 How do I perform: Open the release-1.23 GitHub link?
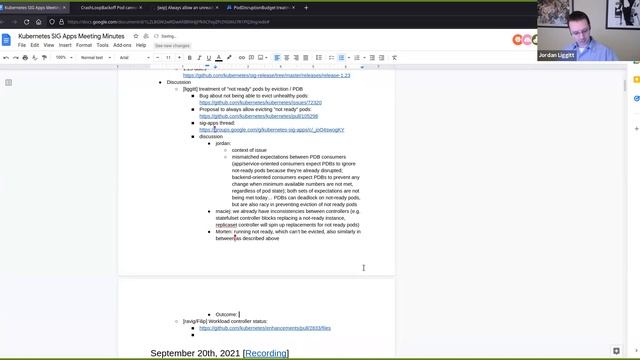pyautogui.click(x=267, y=76)
